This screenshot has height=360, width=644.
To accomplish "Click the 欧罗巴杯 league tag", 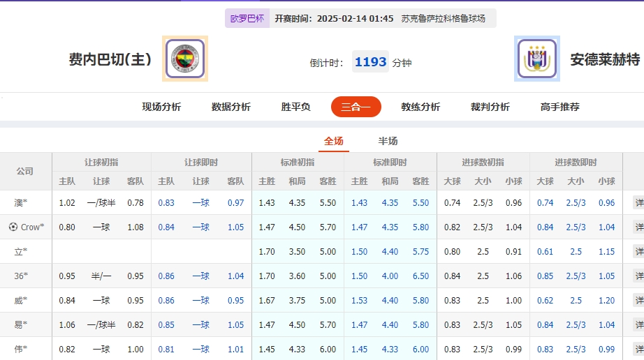I will [x=247, y=19].
